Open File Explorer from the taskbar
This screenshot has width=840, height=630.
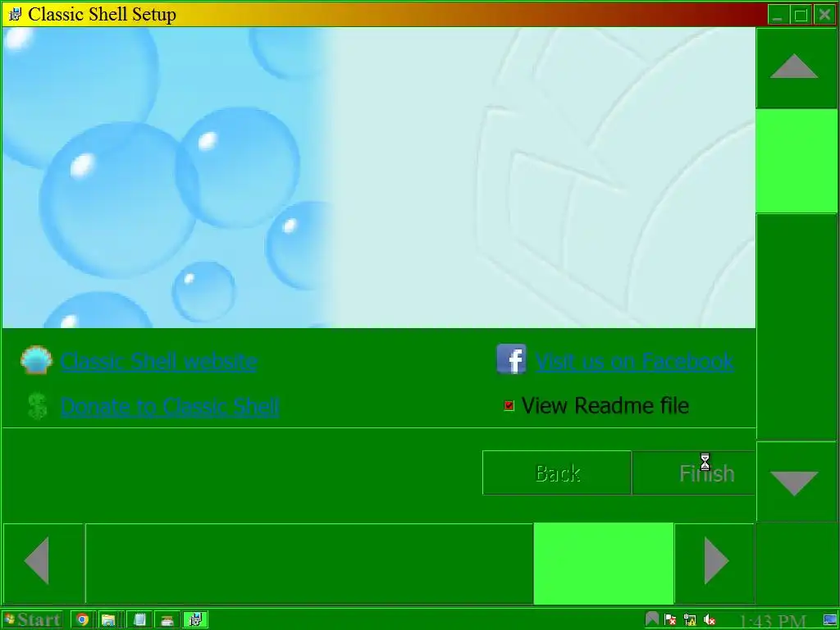[109, 620]
